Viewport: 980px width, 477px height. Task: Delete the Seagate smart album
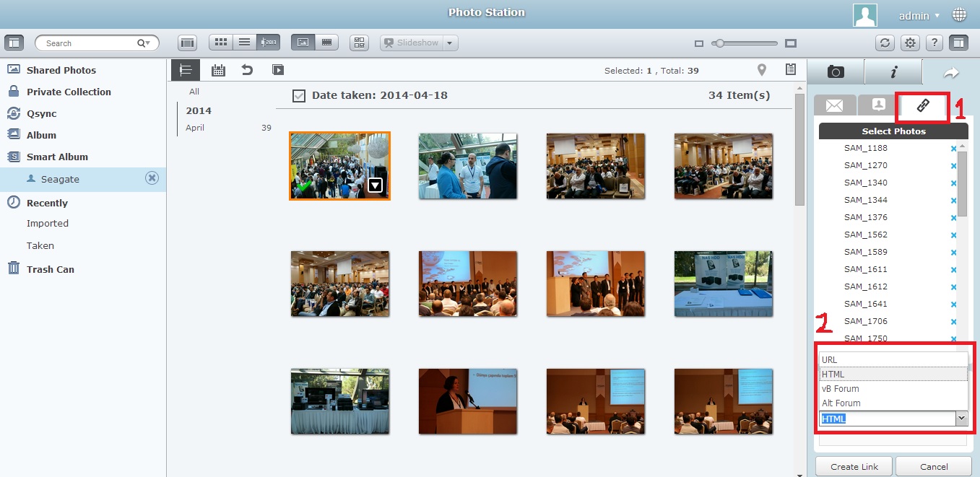(x=152, y=178)
